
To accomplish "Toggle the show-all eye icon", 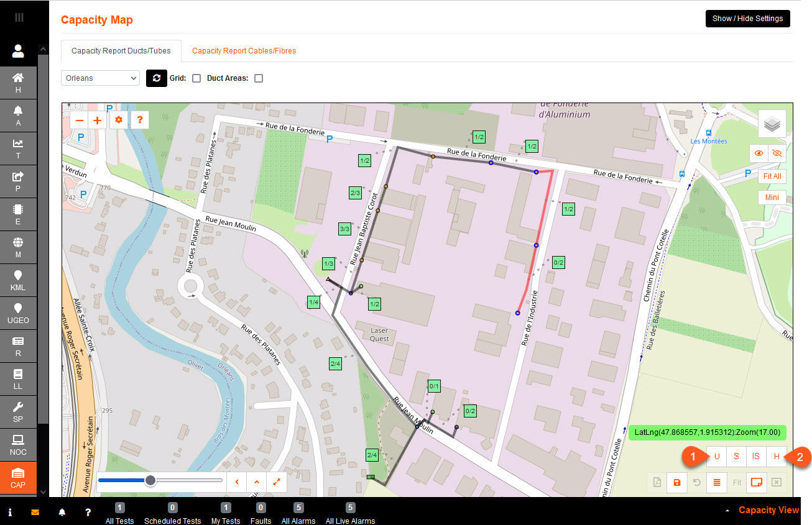I will pyautogui.click(x=758, y=153).
